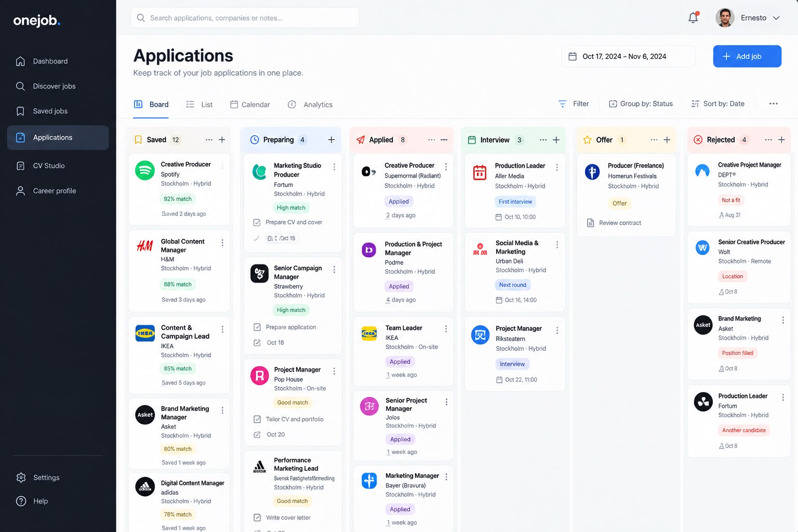Image resolution: width=798 pixels, height=532 pixels.
Task: Open Ernesto user account dropdown
Action: pos(748,18)
